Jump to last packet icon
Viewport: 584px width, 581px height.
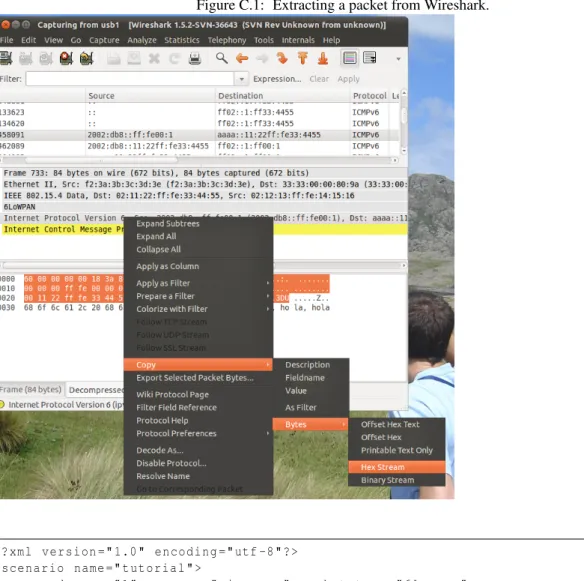pyautogui.click(x=323, y=58)
